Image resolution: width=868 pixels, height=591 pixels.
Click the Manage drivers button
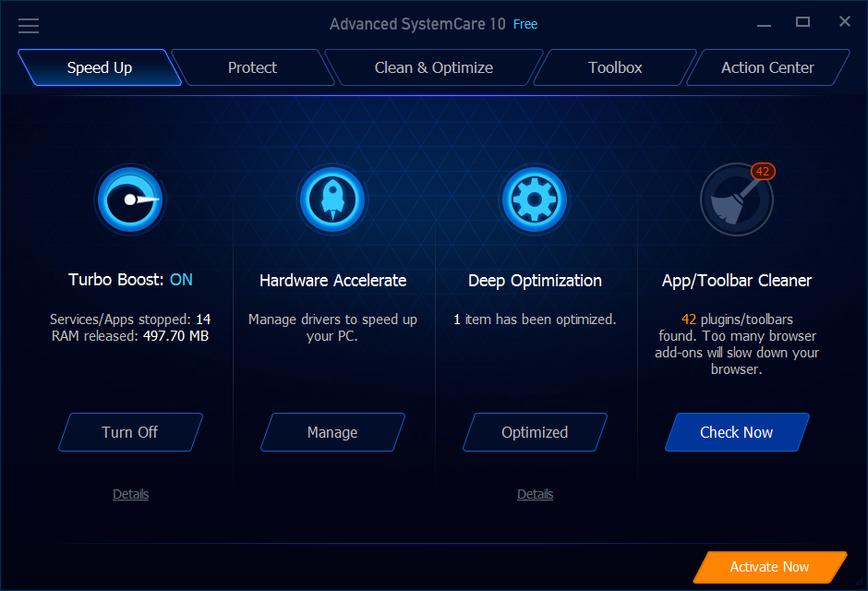click(x=332, y=432)
